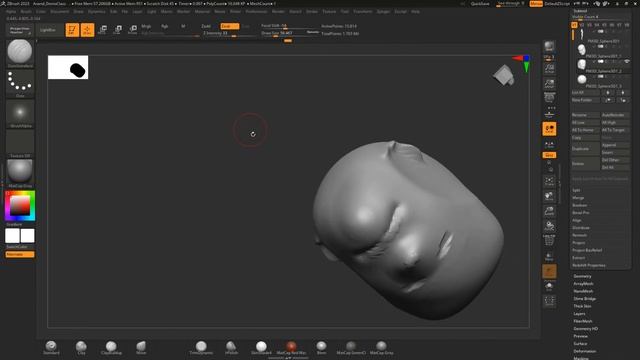Expand the Split subpalette section
Screen dimensions: 640x360
[x=576, y=190]
